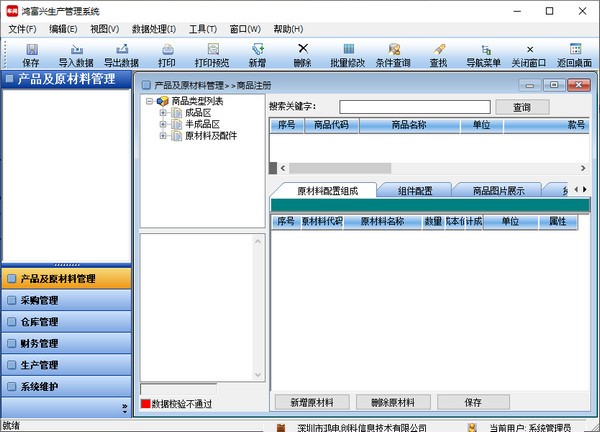Click the red 数据校验不通过 color indicator
The width and height of the screenshot is (600, 432).
(145, 404)
